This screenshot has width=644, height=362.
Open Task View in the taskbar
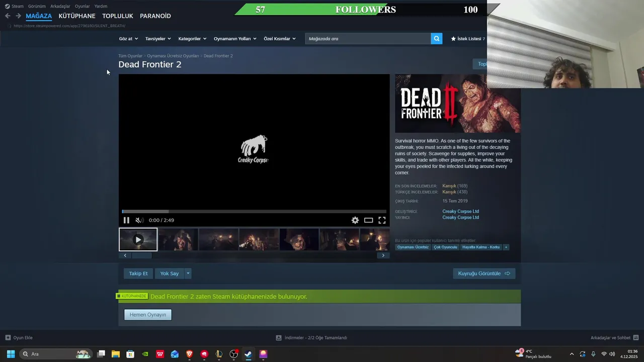click(x=101, y=354)
